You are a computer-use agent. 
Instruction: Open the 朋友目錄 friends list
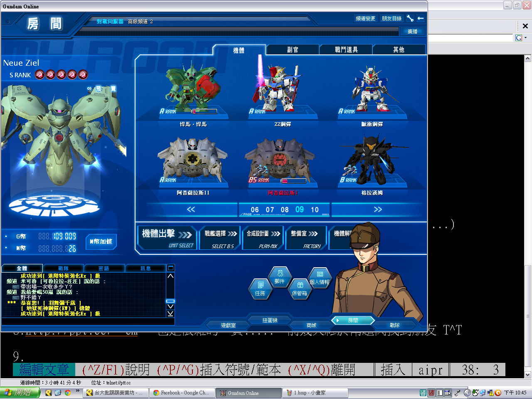pyautogui.click(x=392, y=18)
